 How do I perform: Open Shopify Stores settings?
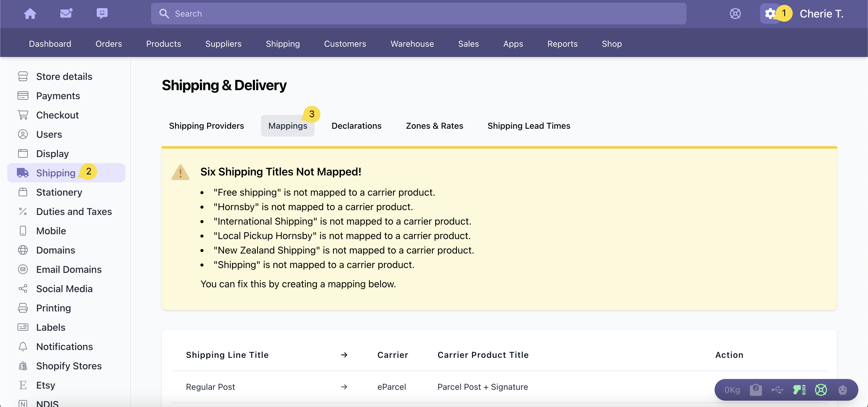click(x=69, y=366)
